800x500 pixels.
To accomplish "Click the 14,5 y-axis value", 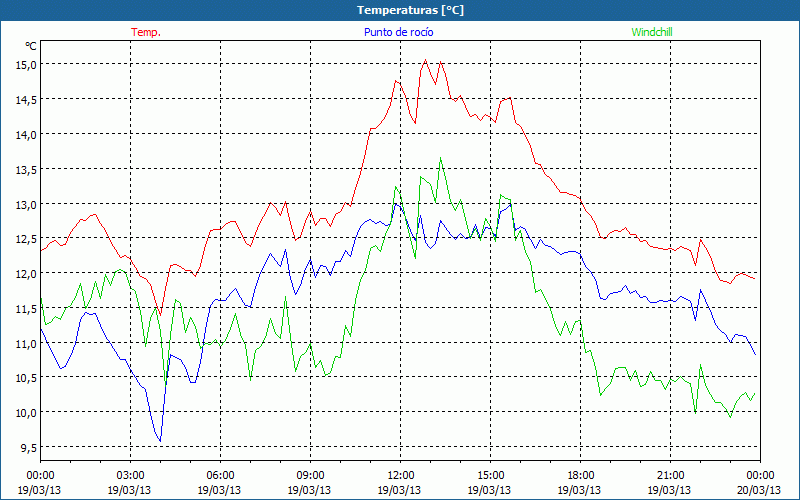I will (26, 99).
